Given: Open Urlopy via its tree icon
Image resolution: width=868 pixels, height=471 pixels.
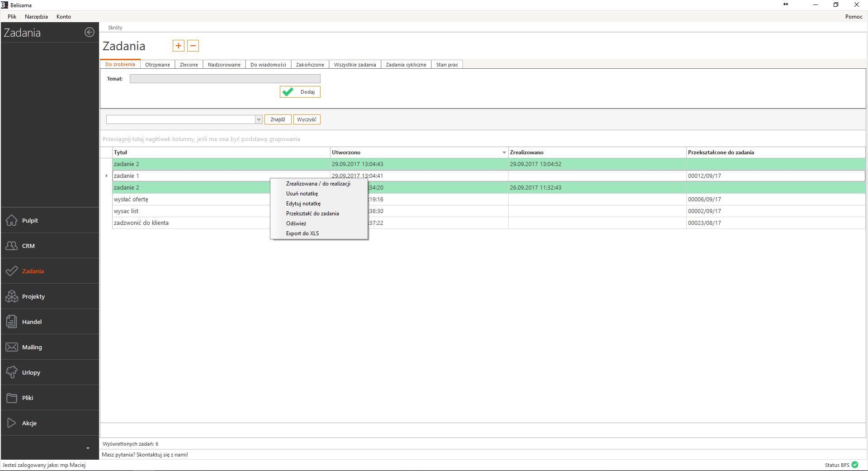Looking at the screenshot, I should click(x=12, y=372).
